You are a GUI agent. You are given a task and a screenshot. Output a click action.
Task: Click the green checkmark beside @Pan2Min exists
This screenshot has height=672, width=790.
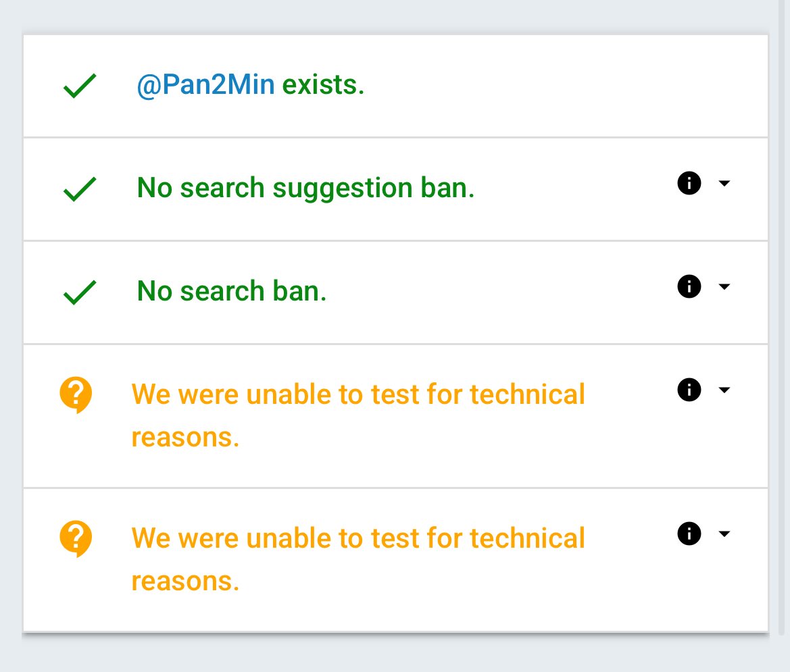[x=80, y=86]
